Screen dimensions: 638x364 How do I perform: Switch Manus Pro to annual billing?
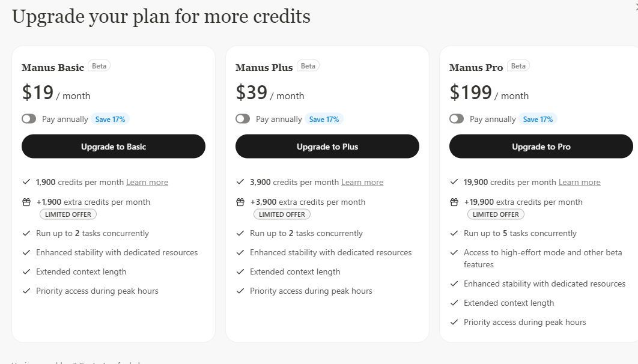pos(457,119)
